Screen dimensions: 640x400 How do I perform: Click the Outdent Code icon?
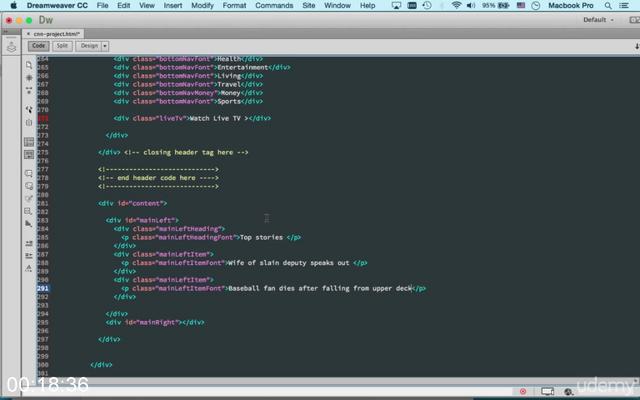29,256
